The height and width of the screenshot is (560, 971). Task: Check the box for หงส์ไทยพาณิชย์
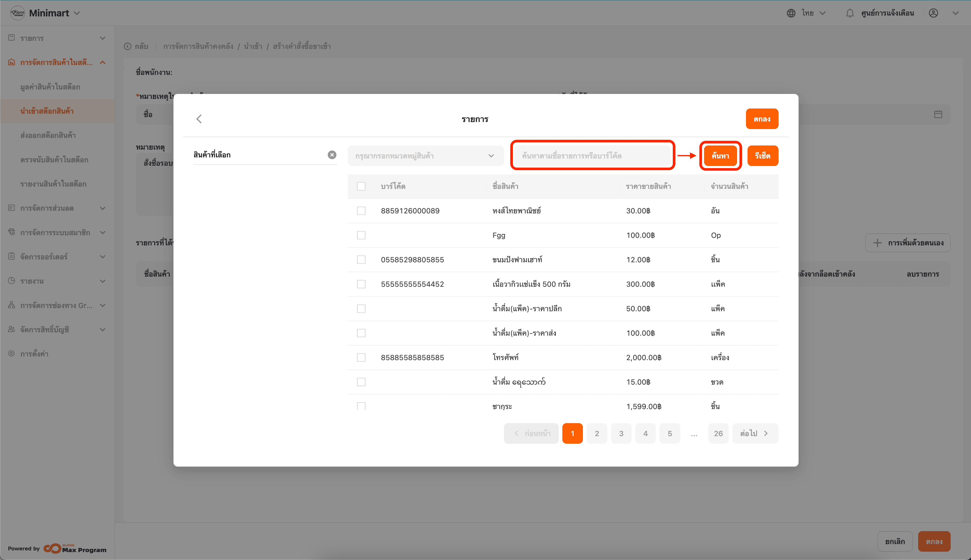(361, 211)
